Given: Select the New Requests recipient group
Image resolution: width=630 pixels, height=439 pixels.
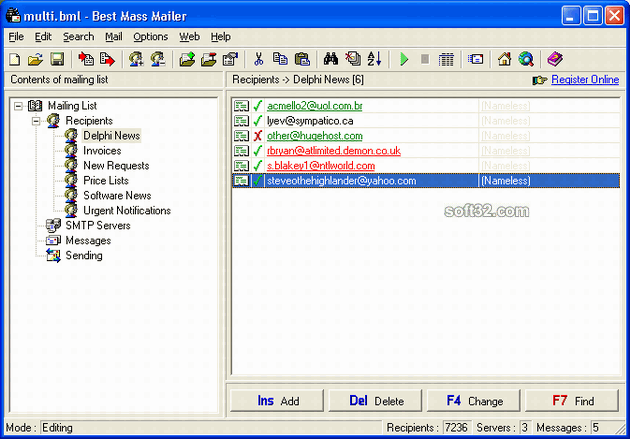Looking at the screenshot, I should [116, 165].
